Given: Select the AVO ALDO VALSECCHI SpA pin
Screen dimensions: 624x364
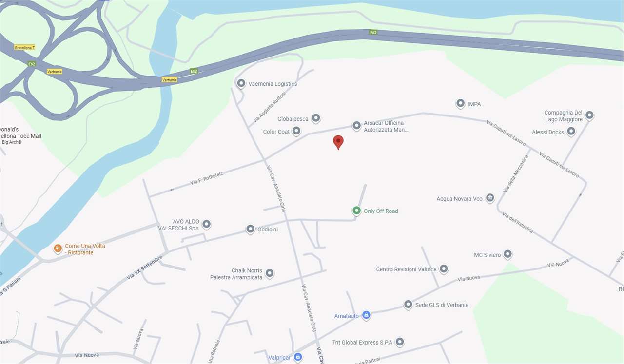Looking at the screenshot, I should [206, 224].
